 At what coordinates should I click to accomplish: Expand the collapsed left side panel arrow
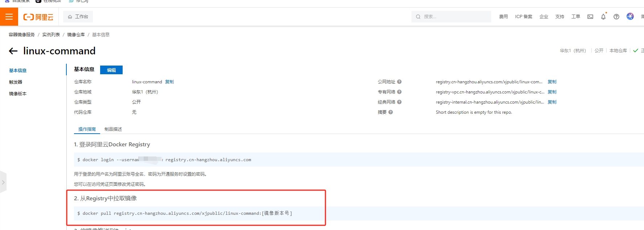click(3, 182)
